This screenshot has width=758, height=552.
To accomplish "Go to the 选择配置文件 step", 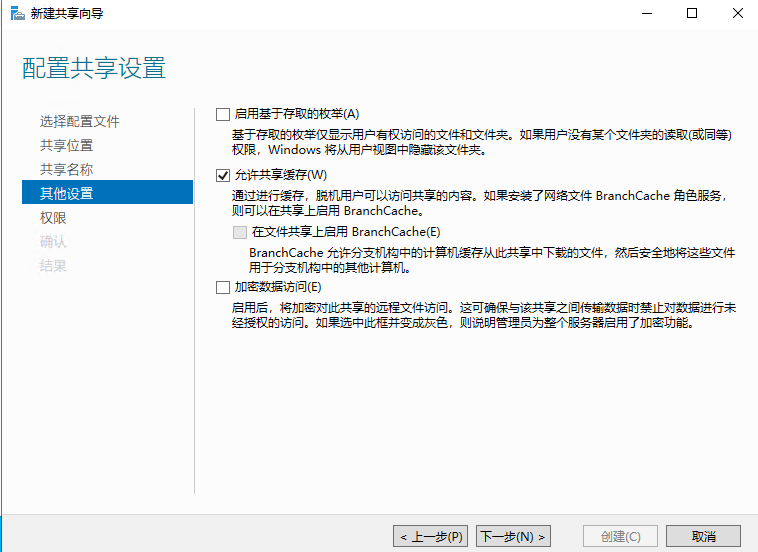I will 80,121.
